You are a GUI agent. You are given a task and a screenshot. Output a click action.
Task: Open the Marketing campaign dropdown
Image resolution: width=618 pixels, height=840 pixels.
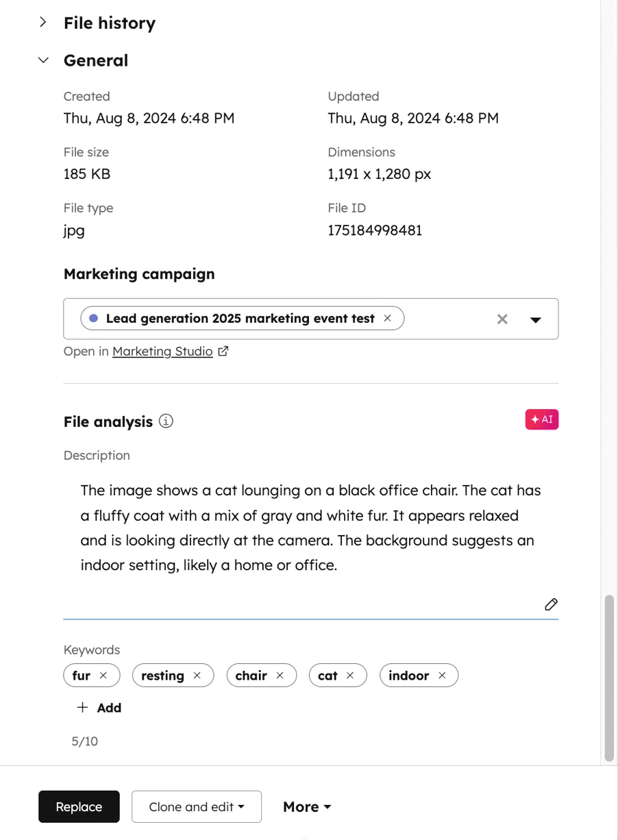pyautogui.click(x=536, y=319)
